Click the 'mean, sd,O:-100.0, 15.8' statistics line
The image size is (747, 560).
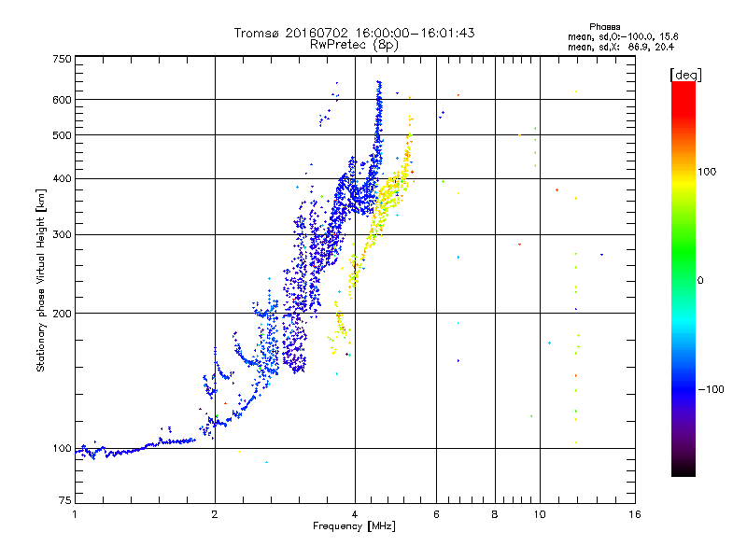(623, 36)
